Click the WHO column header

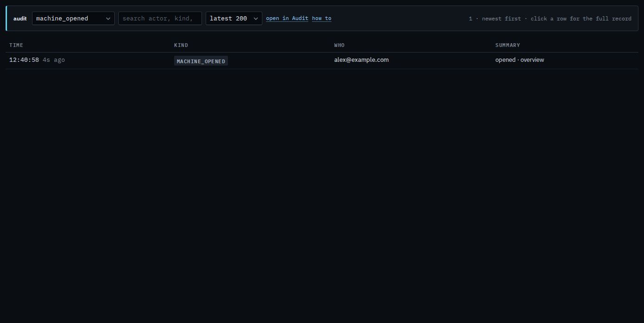339,45
